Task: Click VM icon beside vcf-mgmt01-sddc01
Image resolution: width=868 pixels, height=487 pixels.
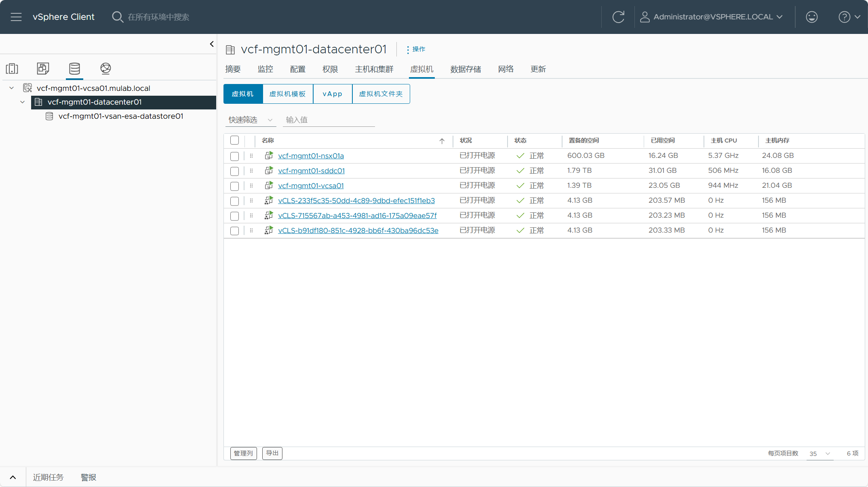Action: 269,170
